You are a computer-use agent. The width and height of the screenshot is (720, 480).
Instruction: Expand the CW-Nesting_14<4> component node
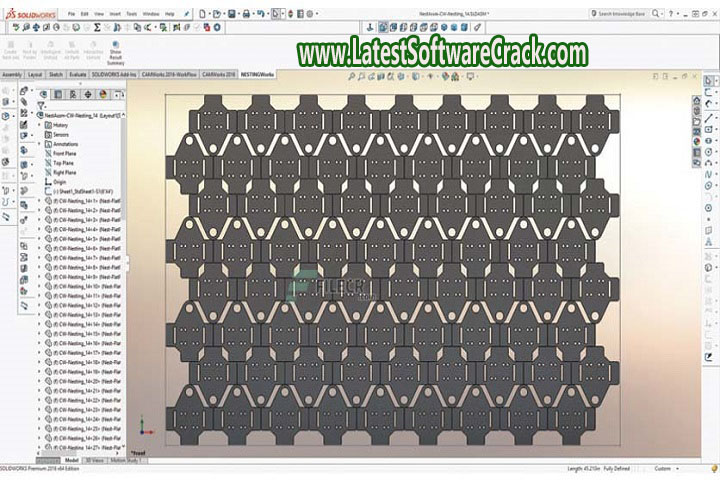pyautogui.click(x=39, y=229)
